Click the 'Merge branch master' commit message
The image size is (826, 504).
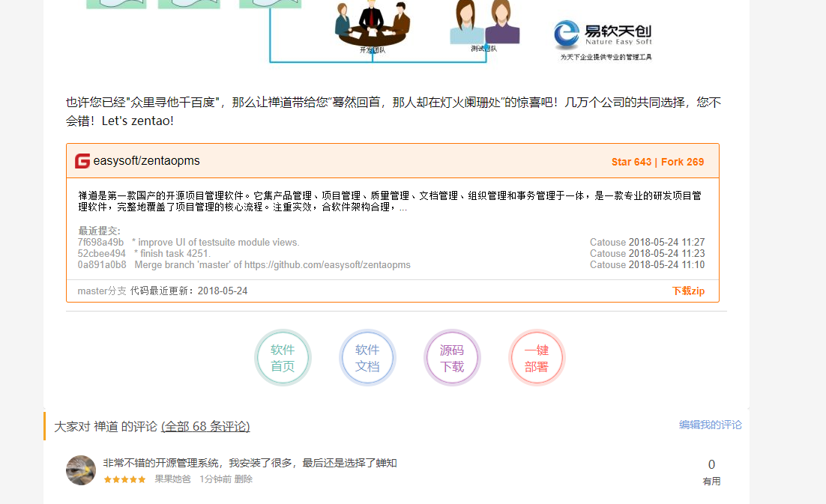(272, 264)
